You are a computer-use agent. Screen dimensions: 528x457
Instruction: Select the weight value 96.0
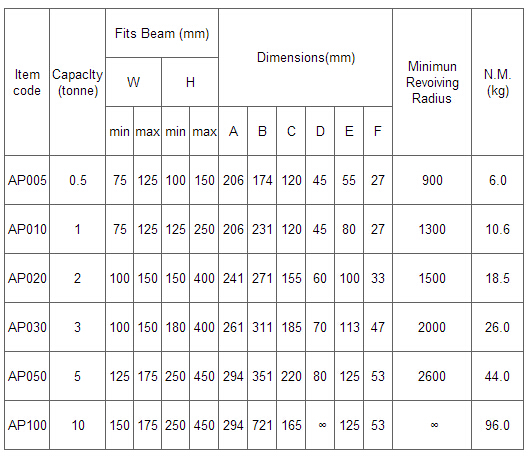pos(497,425)
